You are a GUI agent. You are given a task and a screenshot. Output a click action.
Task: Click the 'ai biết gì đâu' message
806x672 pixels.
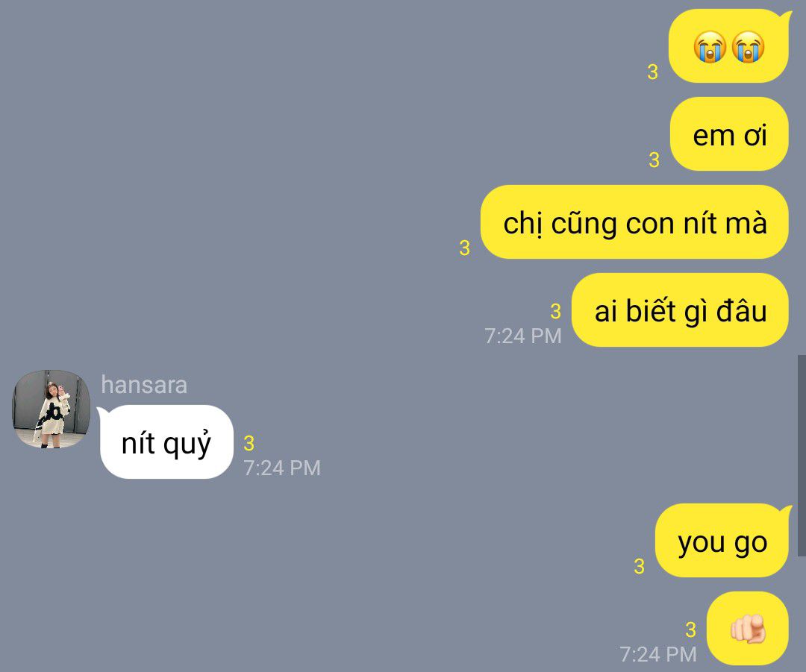(x=680, y=310)
